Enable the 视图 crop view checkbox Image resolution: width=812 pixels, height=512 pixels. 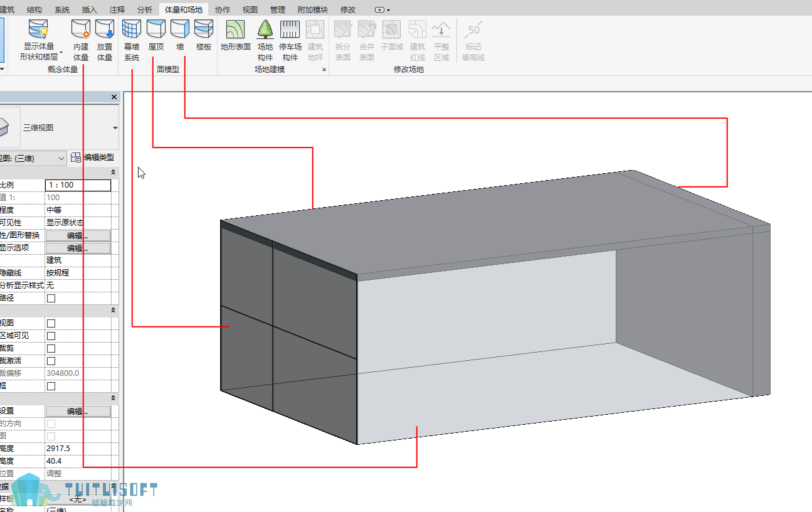coord(51,323)
